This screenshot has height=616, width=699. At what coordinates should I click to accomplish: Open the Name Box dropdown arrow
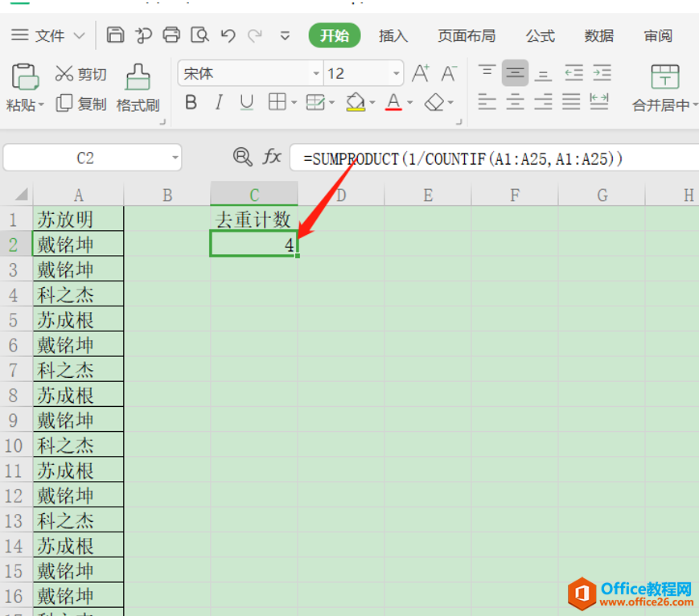pos(175,158)
